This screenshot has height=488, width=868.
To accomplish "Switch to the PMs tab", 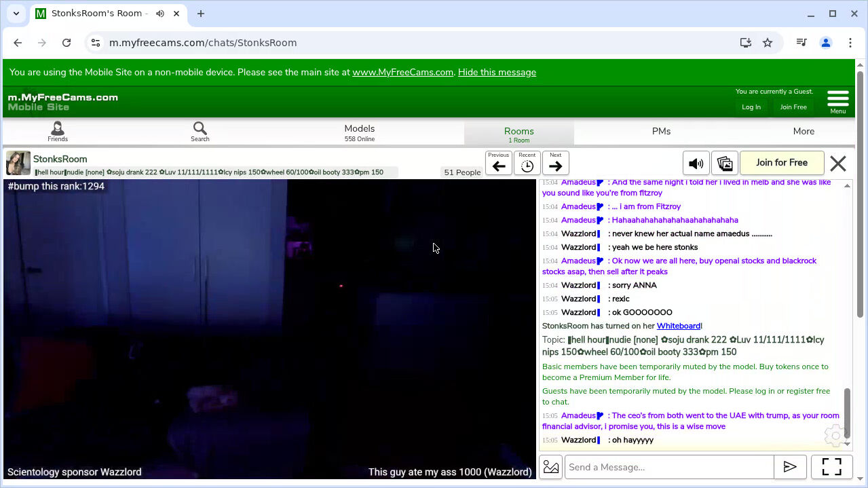I will pos(661,132).
